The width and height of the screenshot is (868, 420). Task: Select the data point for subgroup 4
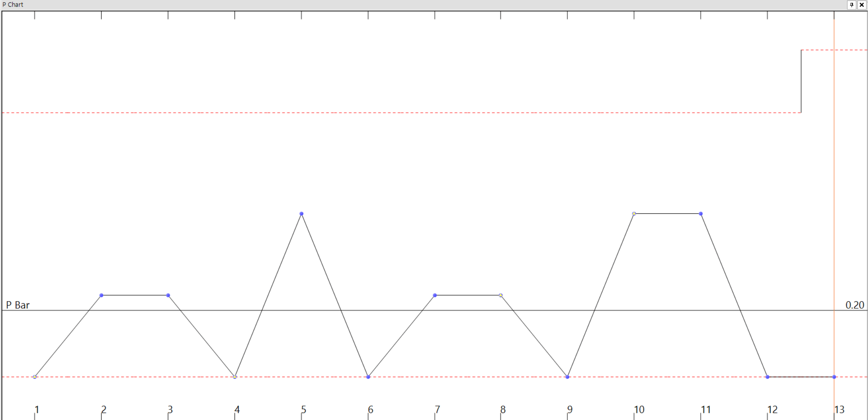[x=235, y=377]
